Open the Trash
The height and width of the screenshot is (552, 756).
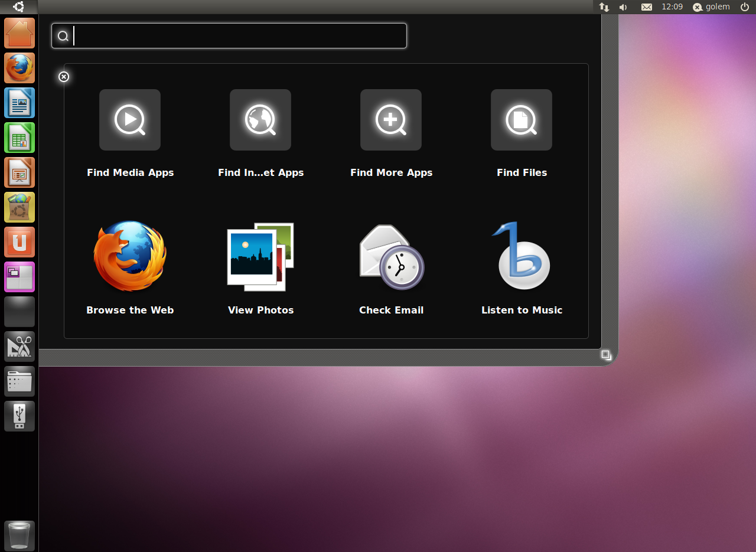click(19, 535)
